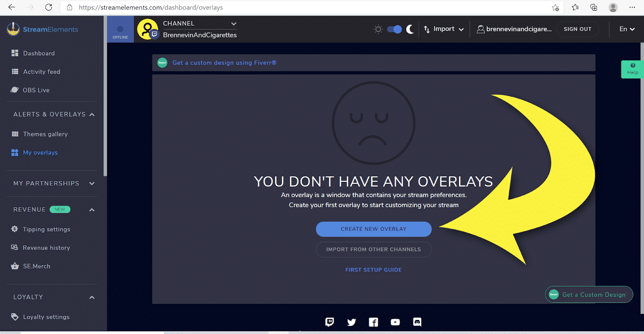Screen dimensions: 644x334
Task: Open the Twitter footer icon
Action: 351,322
